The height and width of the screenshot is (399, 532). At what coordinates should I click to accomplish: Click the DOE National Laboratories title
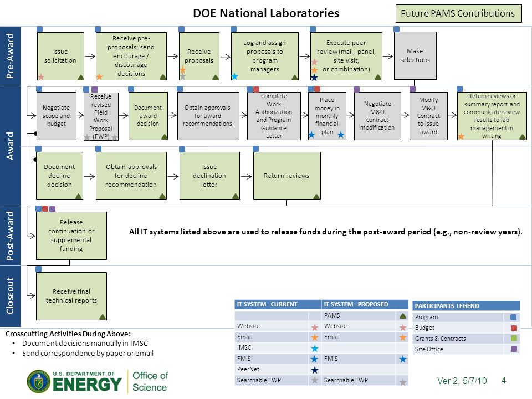(266, 13)
